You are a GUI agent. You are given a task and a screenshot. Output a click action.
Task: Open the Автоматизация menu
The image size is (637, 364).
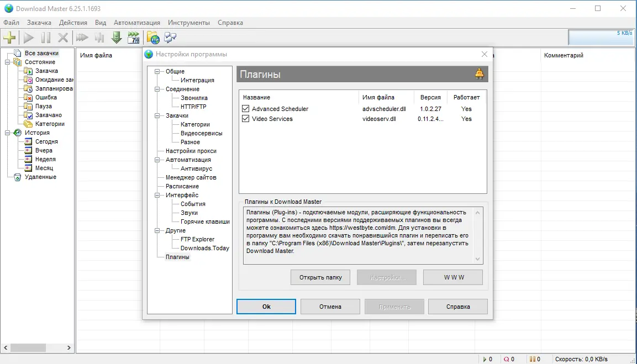[137, 23]
